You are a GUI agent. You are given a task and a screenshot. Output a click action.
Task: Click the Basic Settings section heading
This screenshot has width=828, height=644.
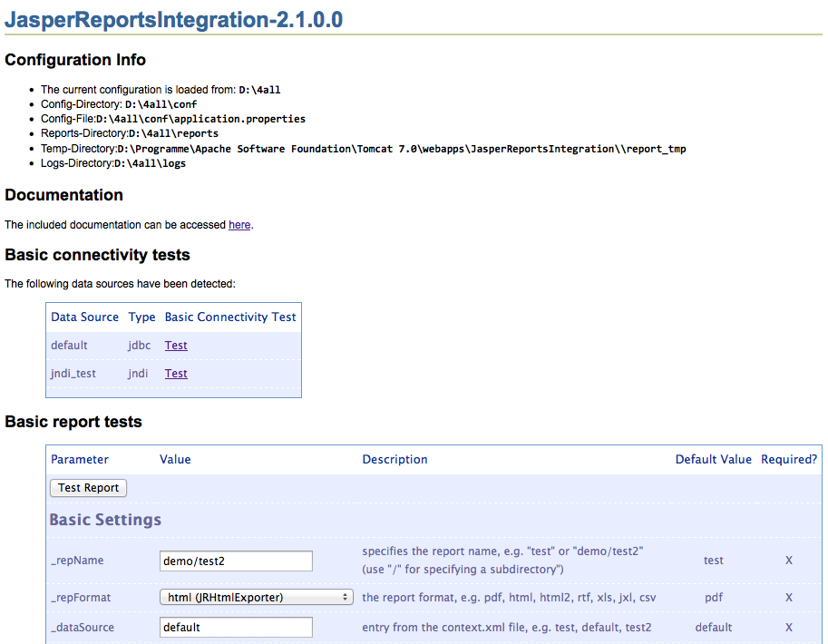[x=105, y=520]
